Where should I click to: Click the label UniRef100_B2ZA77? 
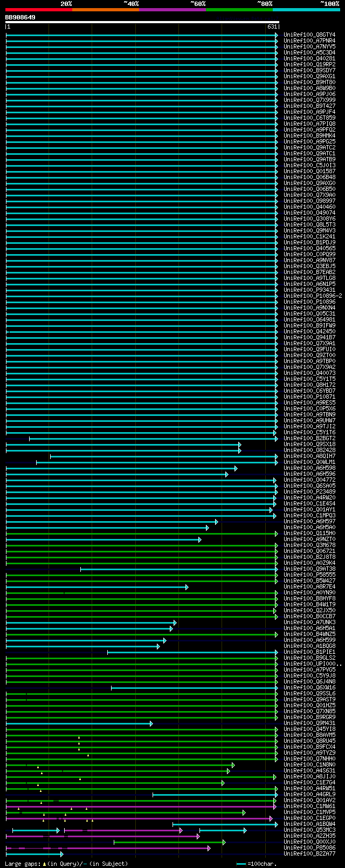click(309, 854)
